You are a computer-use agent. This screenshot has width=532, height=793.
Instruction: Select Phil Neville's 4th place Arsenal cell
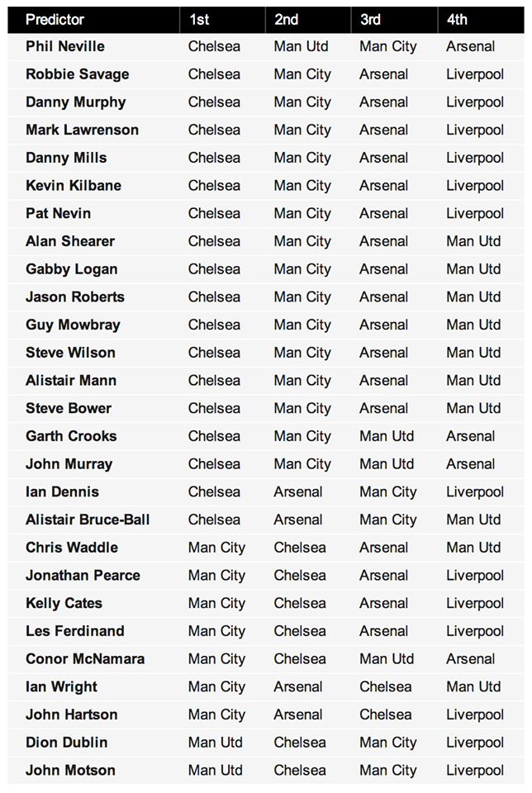click(470, 46)
